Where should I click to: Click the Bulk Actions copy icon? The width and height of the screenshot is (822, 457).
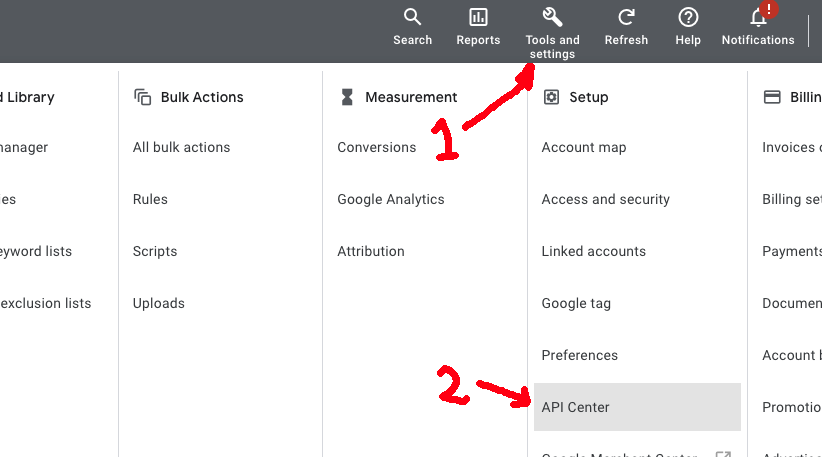click(142, 97)
